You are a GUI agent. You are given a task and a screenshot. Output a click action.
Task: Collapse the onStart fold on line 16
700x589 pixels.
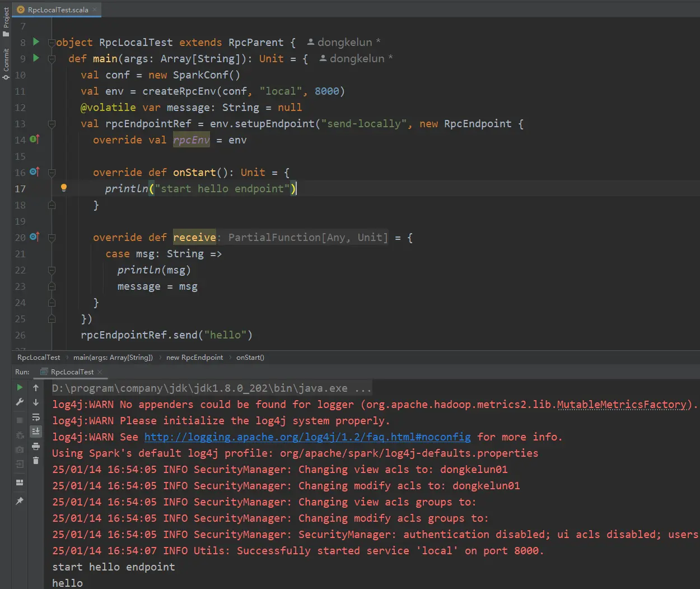coord(52,173)
